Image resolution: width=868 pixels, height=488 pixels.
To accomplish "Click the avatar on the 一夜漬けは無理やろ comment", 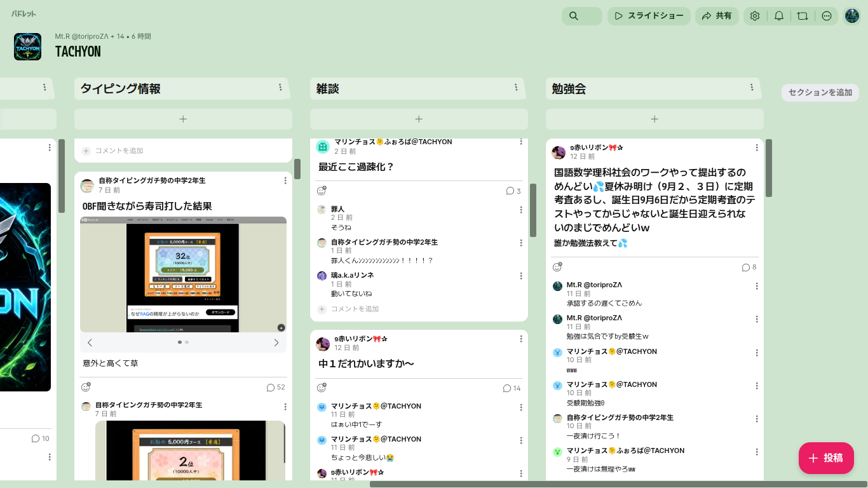I will pos(557,451).
